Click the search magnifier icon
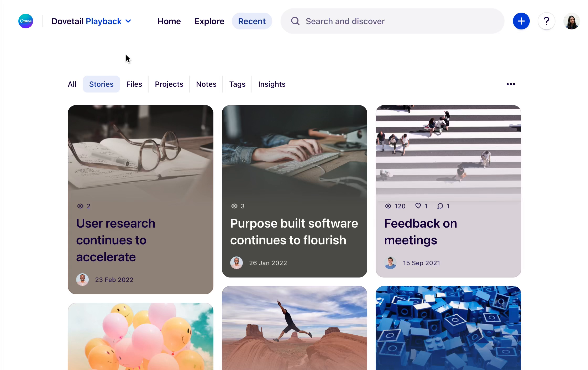 pos(295,21)
